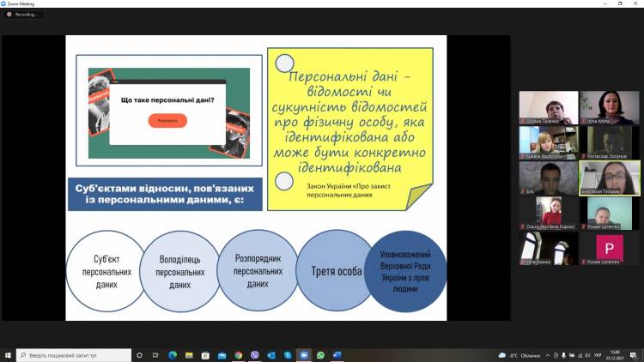This screenshot has width=644, height=362.
Task: Switch to Zoom in the taskbar
Action: 302,355
